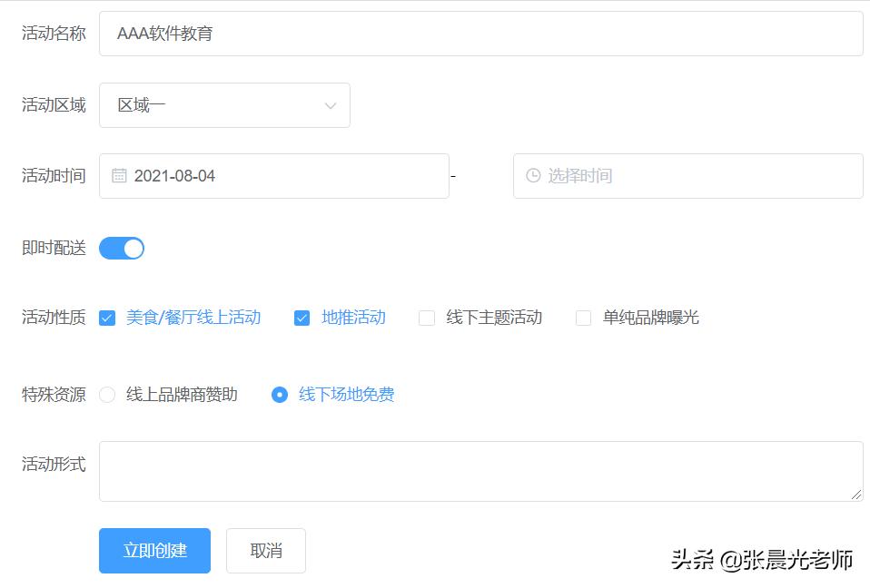Expand the date picker showing 2021-08-04
The width and height of the screenshot is (870, 588).
tap(272, 176)
